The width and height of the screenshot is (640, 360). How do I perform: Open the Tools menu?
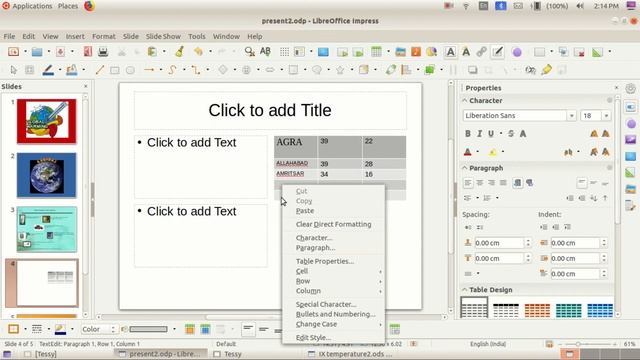click(197, 36)
